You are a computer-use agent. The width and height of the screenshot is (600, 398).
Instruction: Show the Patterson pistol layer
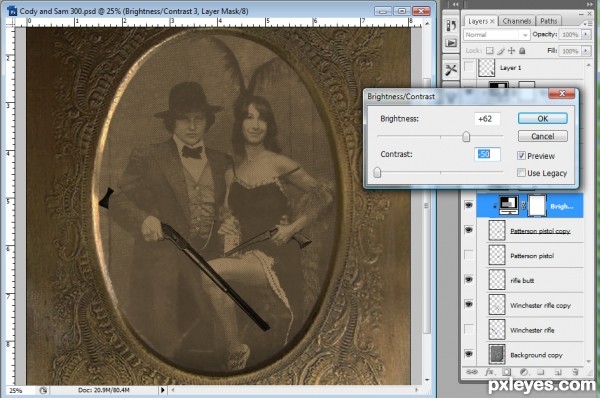pyautogui.click(x=469, y=254)
